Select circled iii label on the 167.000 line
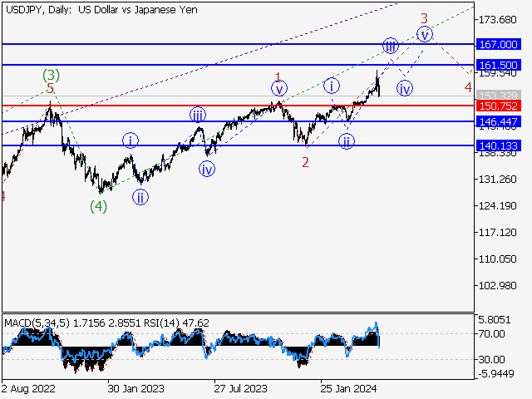The width and height of the screenshot is (532, 399). pyautogui.click(x=391, y=46)
